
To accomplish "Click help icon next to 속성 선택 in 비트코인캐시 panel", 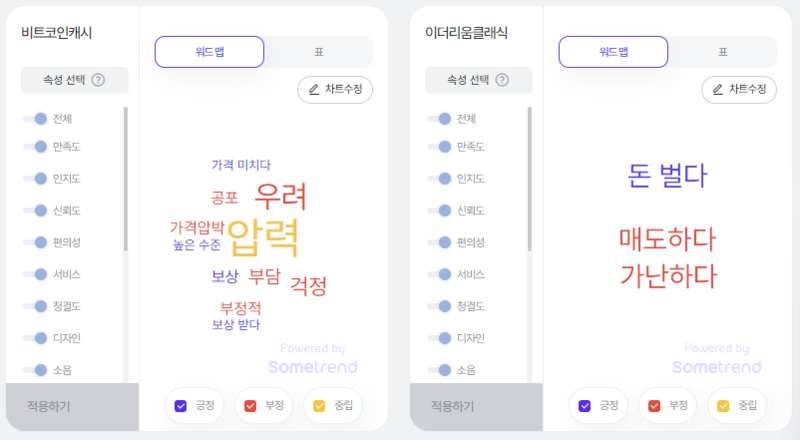I will pyautogui.click(x=98, y=80).
